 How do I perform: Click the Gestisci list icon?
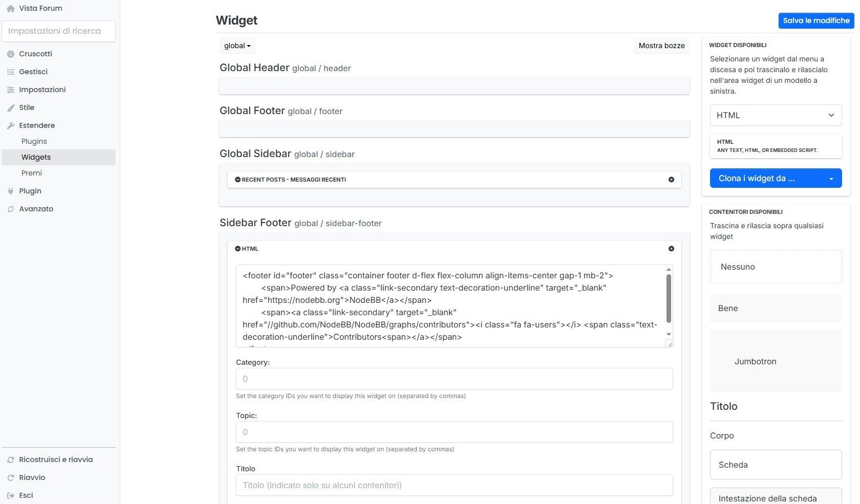10,72
